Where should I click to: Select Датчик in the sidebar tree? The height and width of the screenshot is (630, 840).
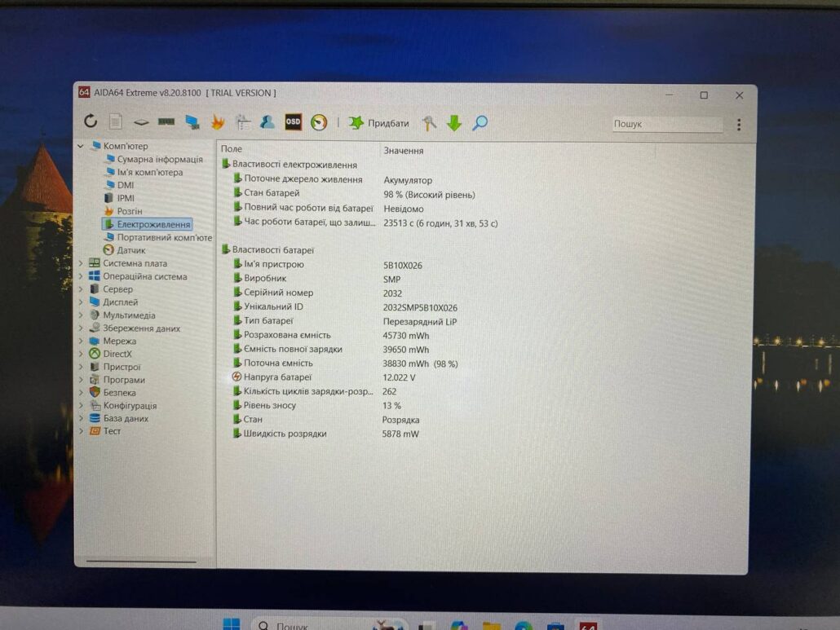(130, 250)
